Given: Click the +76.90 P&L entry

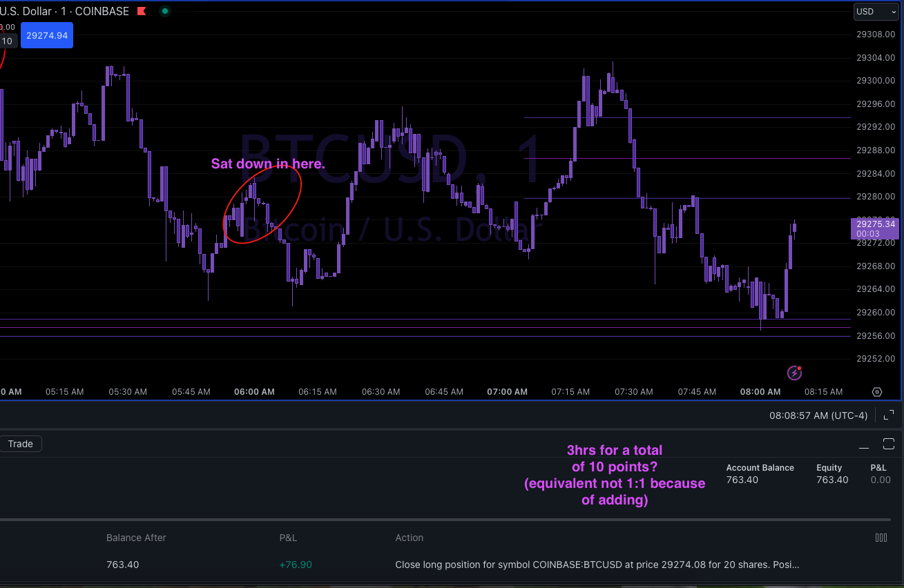Looking at the screenshot, I should click(296, 564).
